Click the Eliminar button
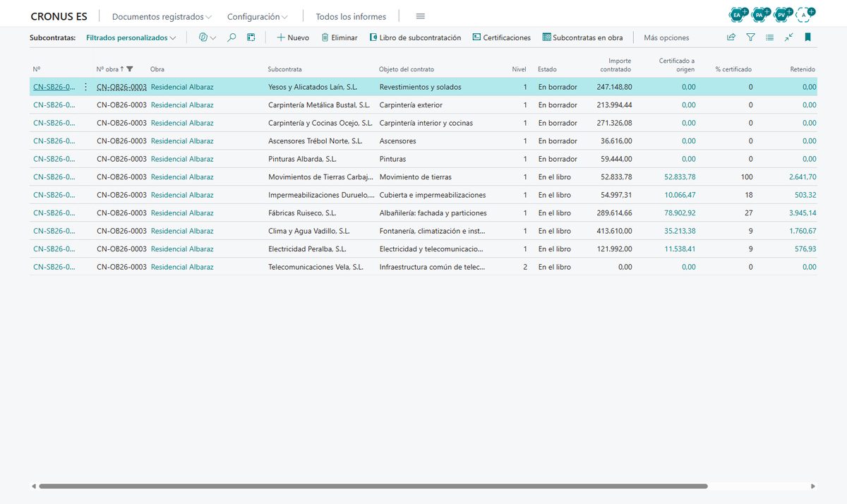847x504 pixels. [x=339, y=37]
